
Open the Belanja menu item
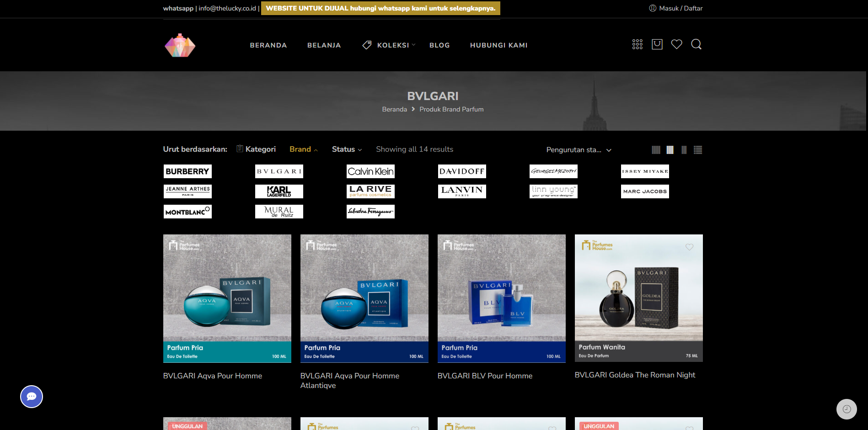[324, 45]
